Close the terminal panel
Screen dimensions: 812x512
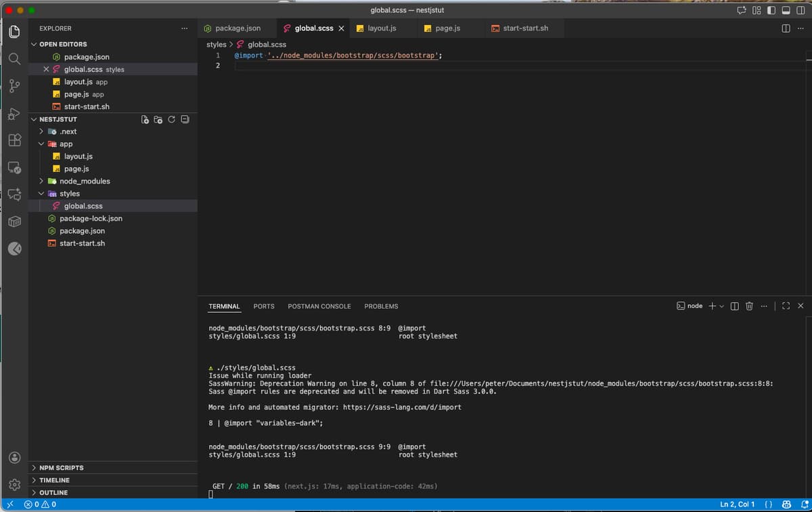point(800,306)
